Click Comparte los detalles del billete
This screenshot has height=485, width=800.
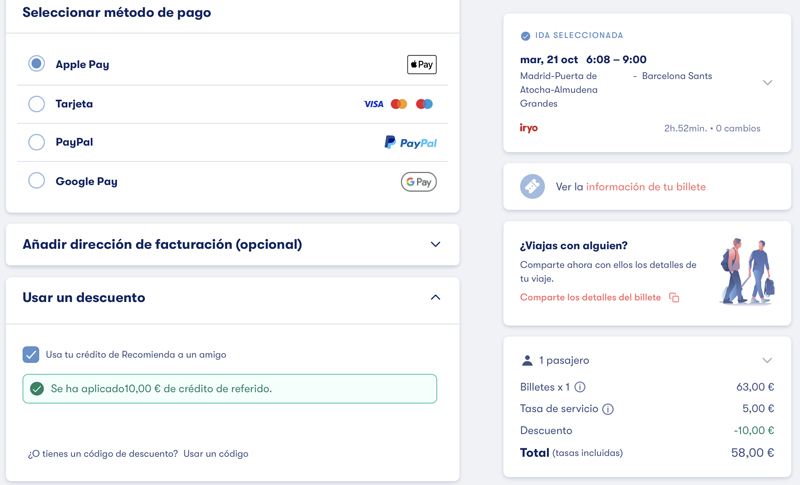click(x=590, y=297)
